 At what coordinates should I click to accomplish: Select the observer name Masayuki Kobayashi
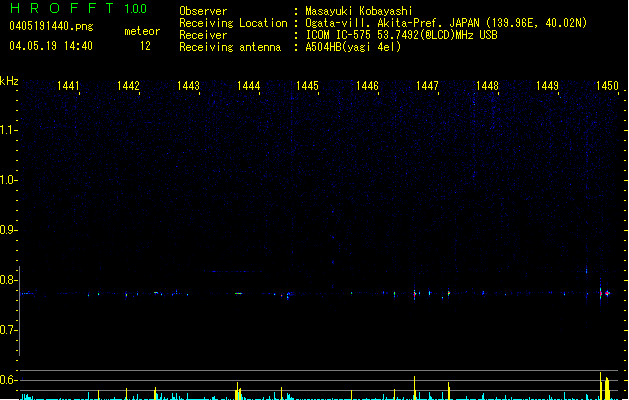coord(359,11)
